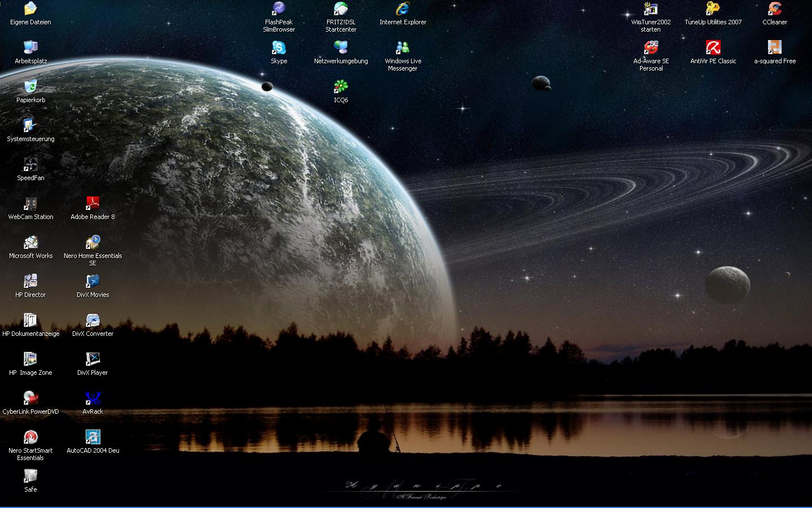Open the FRITZ!DSL Startcenter icon
The image size is (812, 508).
tap(341, 8)
